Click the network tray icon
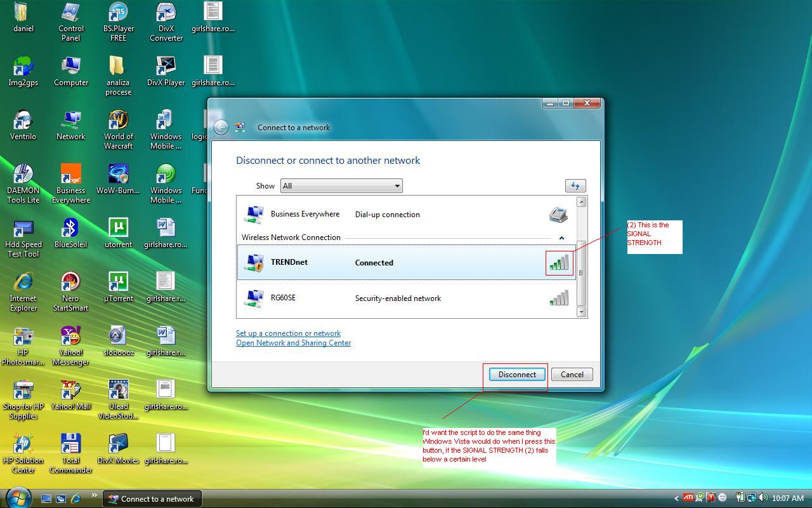The image size is (812, 508). point(751,498)
